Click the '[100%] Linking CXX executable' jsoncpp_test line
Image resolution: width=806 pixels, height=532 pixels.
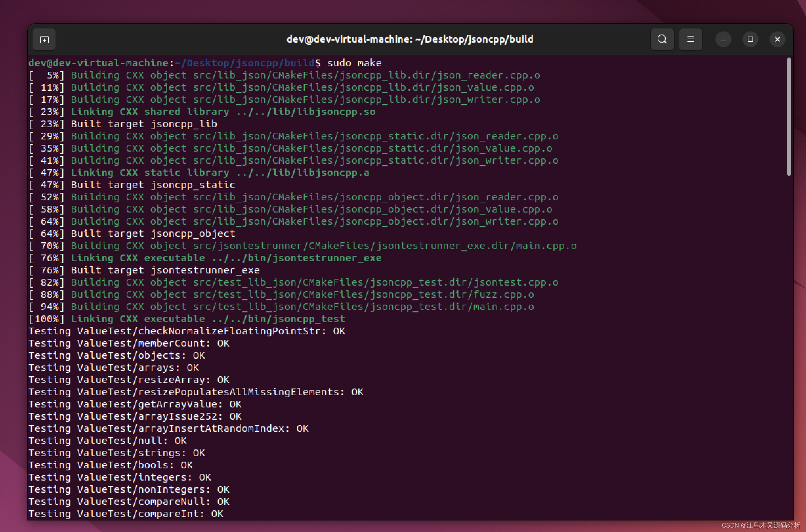[187, 319]
